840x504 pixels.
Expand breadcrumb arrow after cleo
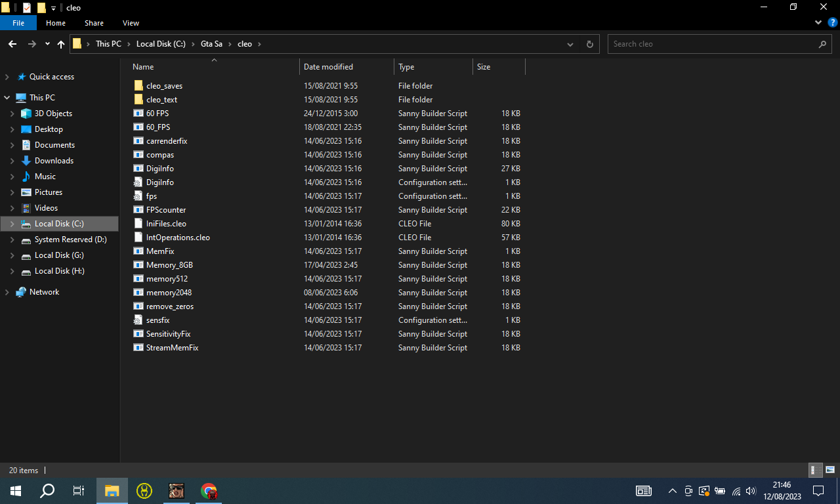[259, 44]
